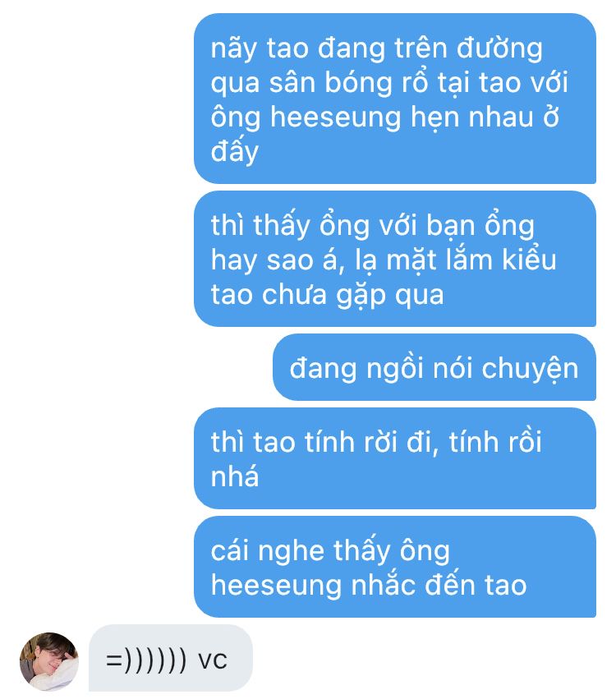Viewport: 616px width, 699px height.
Task: Click the word "chuyện" in the short bubble
Action: (530, 369)
